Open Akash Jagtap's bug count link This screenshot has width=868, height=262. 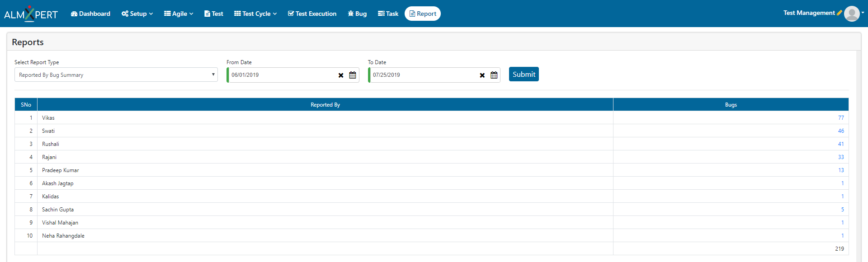843,183
